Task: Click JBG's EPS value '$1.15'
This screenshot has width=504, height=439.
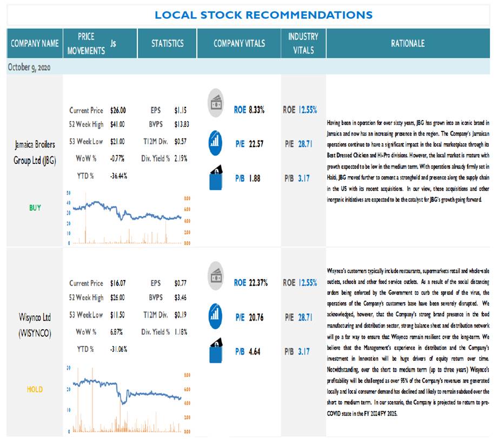Action: [x=180, y=110]
